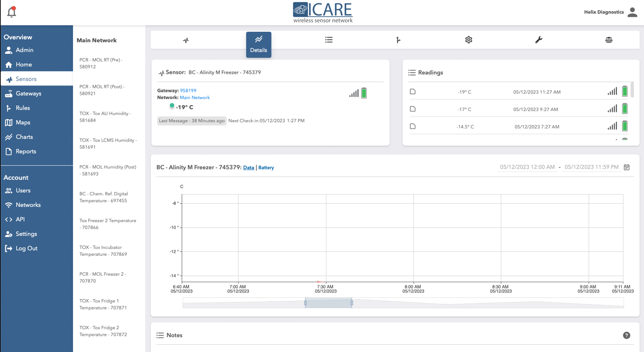Open note icon for the 11:27 AM reading
644x352 pixels.
click(413, 91)
